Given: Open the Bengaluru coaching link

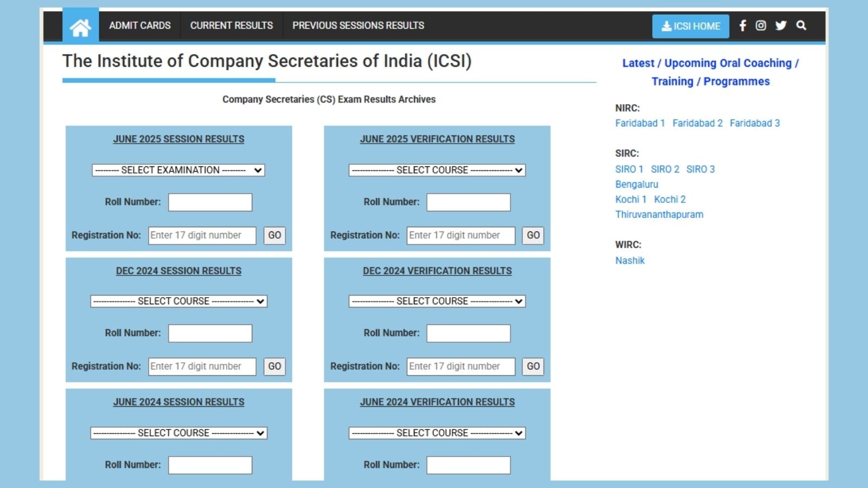Looking at the screenshot, I should click(636, 184).
